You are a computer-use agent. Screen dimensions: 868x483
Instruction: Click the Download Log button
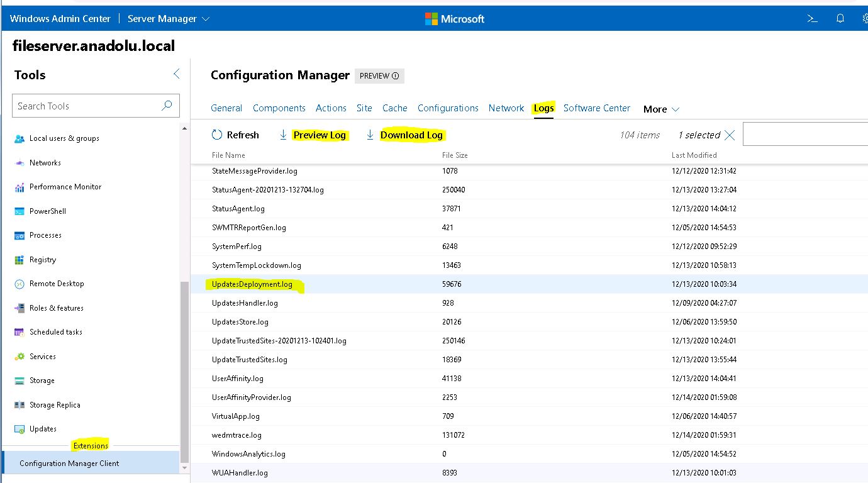412,135
